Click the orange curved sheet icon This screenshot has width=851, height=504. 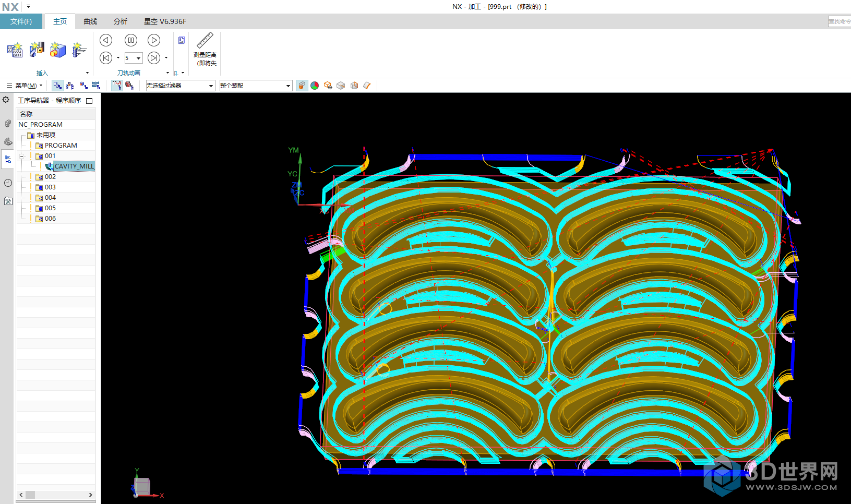[x=367, y=86]
